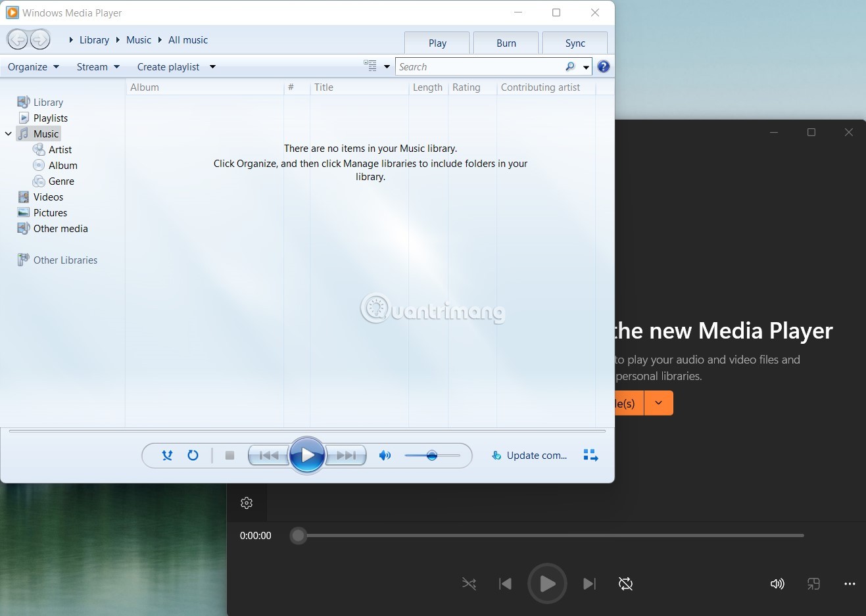Click the Next button in new Media Player
This screenshot has height=616, width=866.
click(x=589, y=583)
